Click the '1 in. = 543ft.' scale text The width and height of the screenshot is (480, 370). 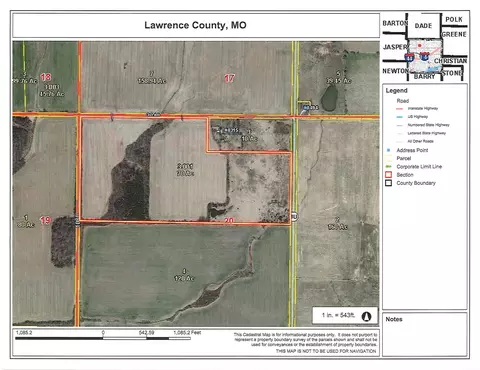click(338, 315)
